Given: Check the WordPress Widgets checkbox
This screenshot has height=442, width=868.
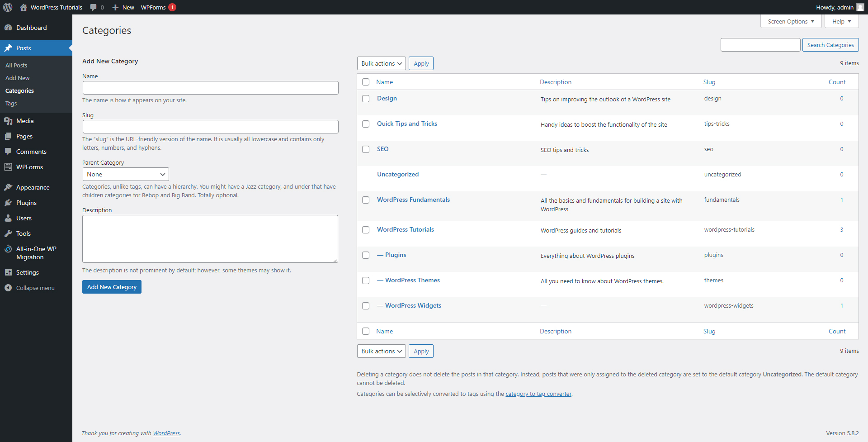Looking at the screenshot, I should coord(366,306).
